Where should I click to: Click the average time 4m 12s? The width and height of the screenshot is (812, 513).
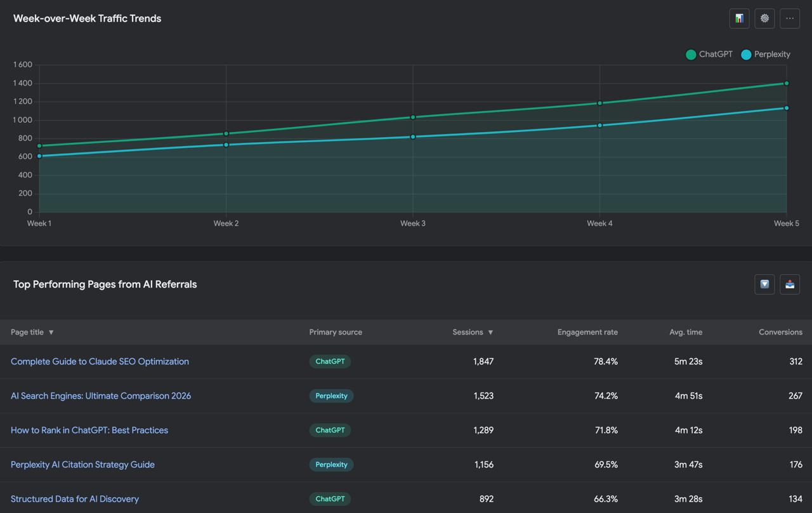point(688,430)
